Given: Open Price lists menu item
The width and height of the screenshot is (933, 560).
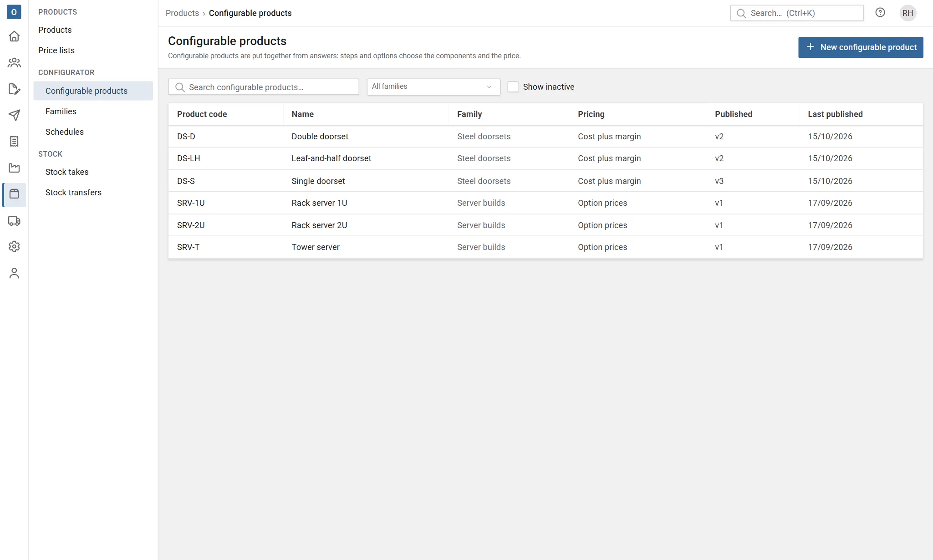Looking at the screenshot, I should (x=56, y=51).
